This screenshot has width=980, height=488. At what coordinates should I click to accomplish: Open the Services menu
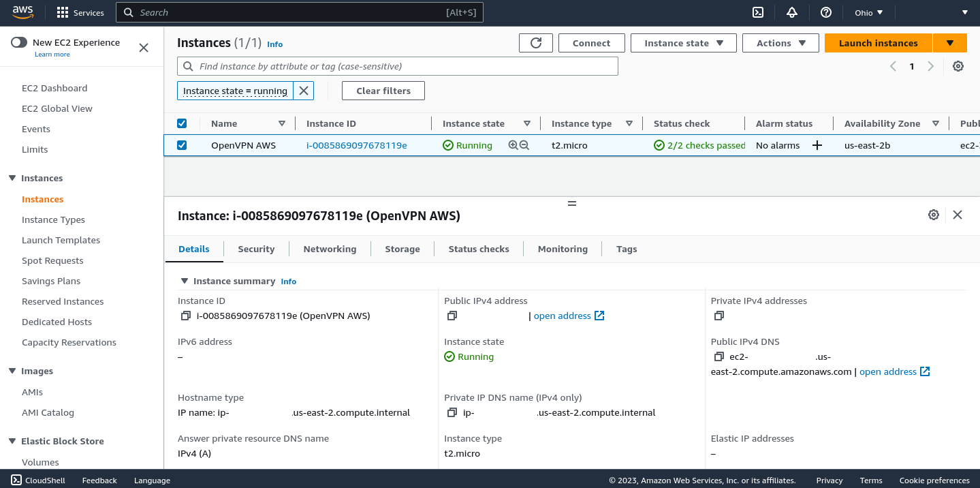[80, 12]
